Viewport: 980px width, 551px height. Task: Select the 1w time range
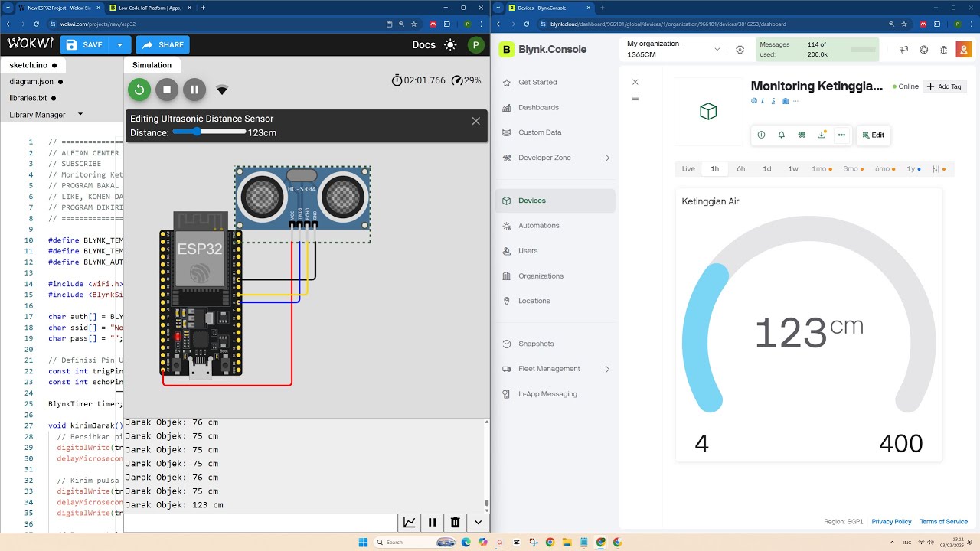[x=793, y=169]
